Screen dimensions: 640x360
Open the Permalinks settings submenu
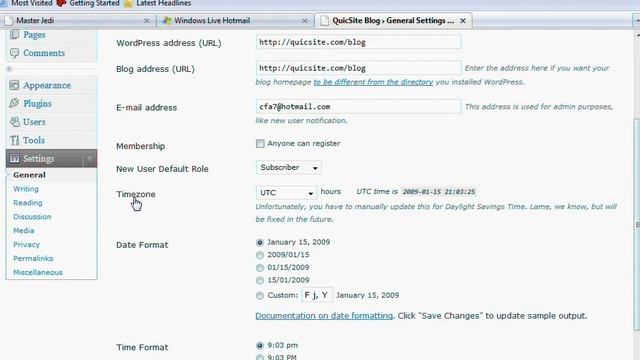(x=33, y=258)
